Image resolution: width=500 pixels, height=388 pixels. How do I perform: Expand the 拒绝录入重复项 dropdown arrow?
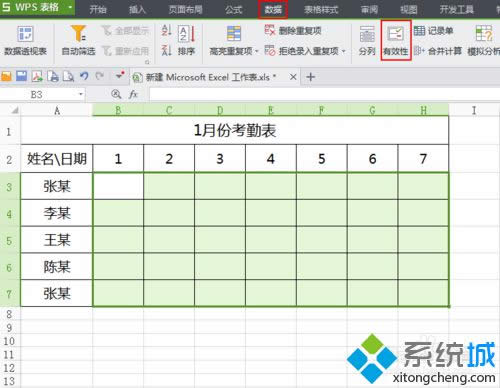343,51
